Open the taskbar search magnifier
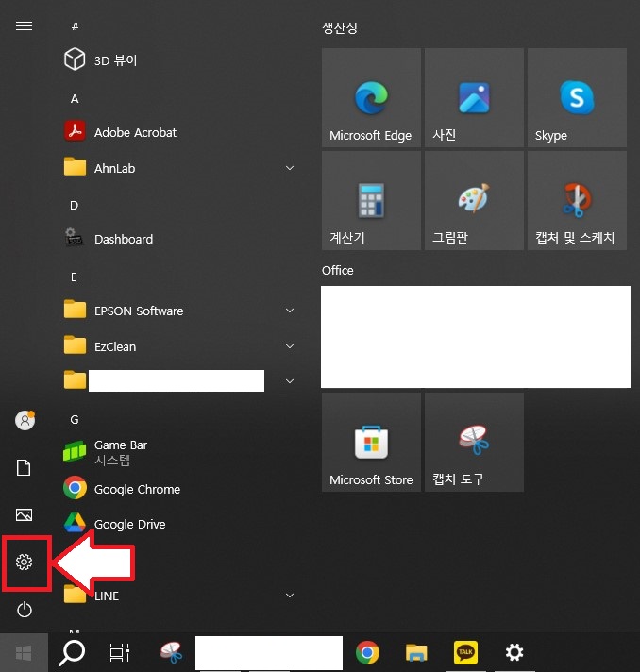 click(x=72, y=653)
